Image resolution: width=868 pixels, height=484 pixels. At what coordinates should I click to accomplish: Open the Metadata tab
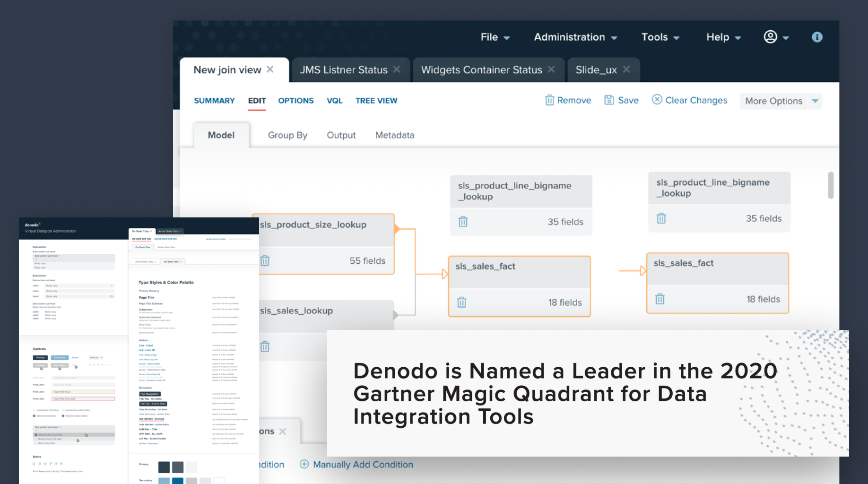click(x=395, y=135)
